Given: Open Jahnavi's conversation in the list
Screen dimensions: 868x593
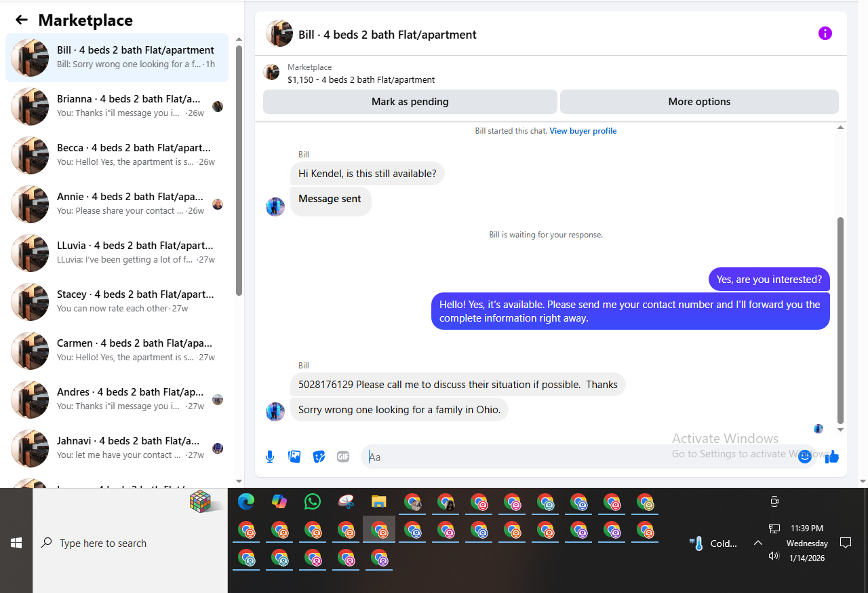Looking at the screenshot, I should point(117,448).
